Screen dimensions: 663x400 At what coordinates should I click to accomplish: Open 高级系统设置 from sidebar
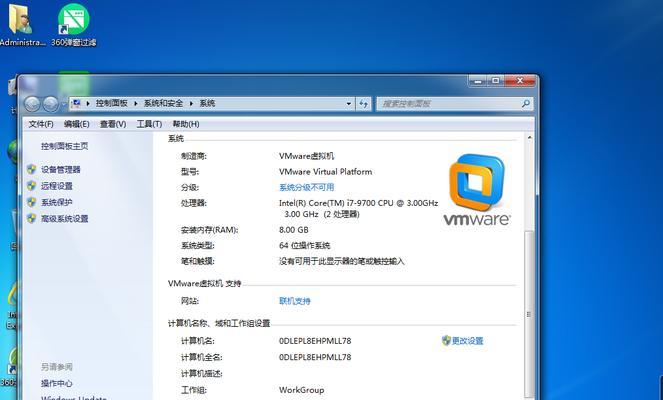tap(65, 219)
